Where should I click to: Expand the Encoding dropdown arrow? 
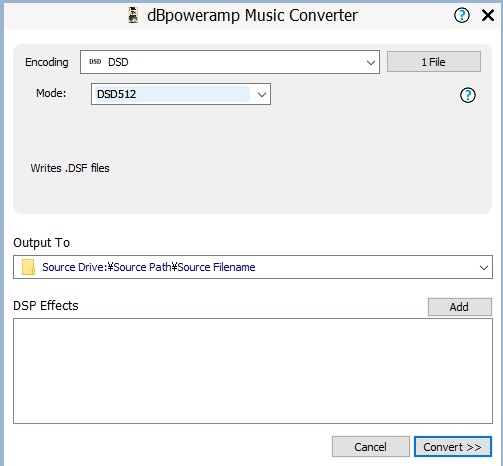[371, 62]
